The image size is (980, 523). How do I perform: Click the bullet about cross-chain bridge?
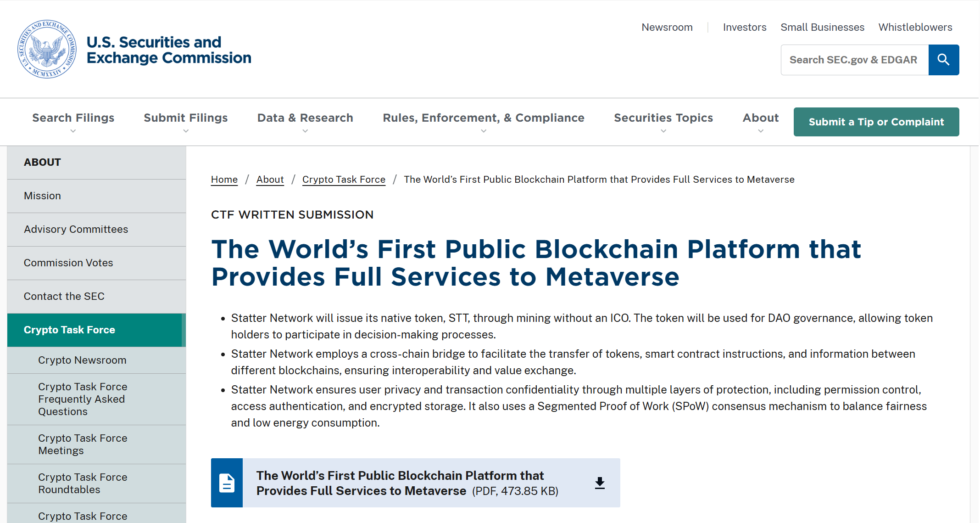(573, 362)
